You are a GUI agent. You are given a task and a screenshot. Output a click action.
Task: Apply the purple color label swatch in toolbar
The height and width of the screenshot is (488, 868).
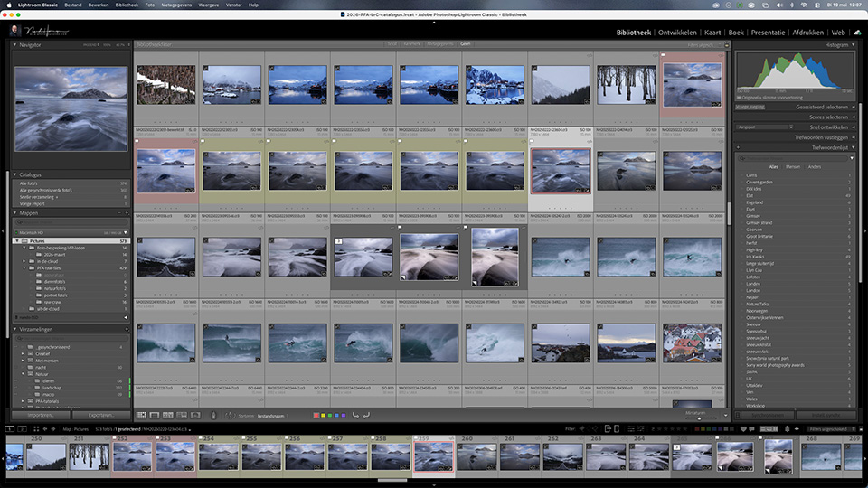pyautogui.click(x=344, y=416)
